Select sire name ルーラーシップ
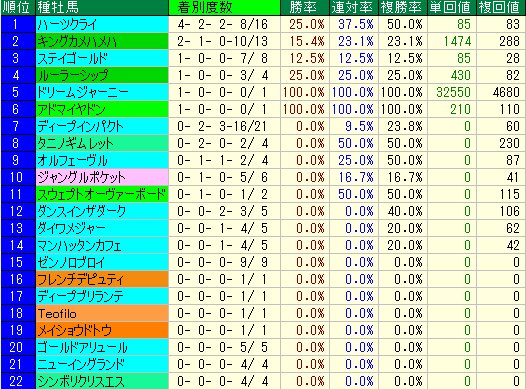 [73, 75]
